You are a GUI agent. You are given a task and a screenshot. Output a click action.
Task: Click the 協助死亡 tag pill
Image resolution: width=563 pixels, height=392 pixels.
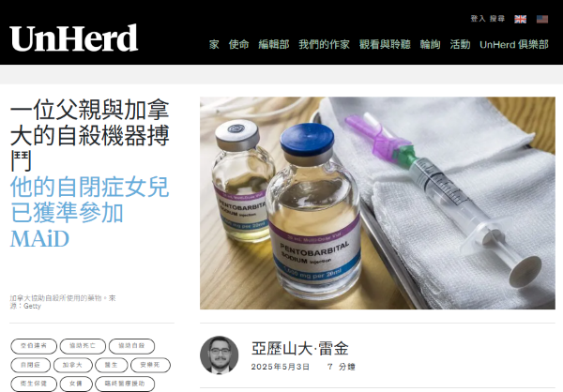[83, 346]
